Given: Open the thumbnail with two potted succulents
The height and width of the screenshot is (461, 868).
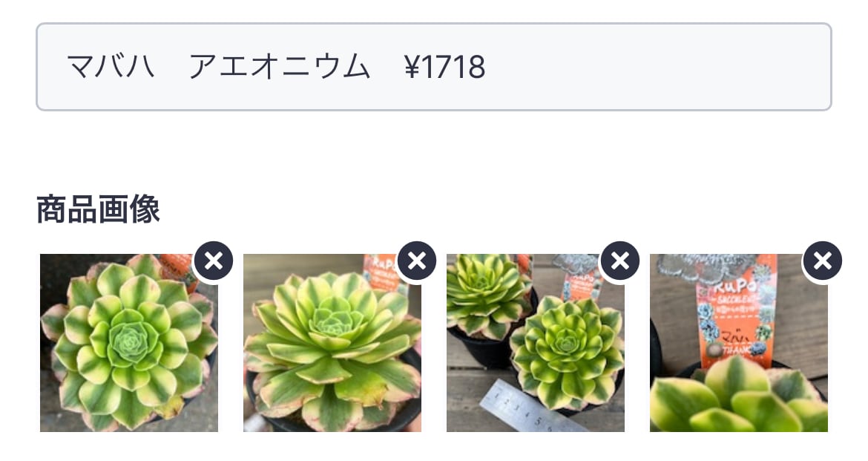Looking at the screenshot, I should [x=536, y=343].
